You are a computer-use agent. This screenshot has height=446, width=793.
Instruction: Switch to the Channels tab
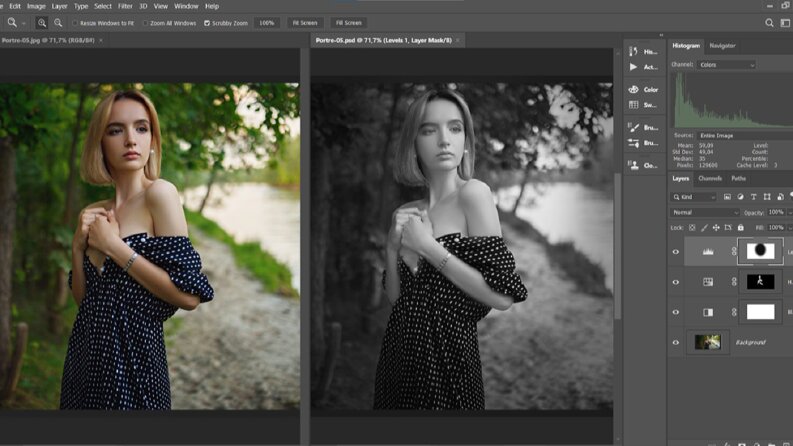(x=710, y=179)
